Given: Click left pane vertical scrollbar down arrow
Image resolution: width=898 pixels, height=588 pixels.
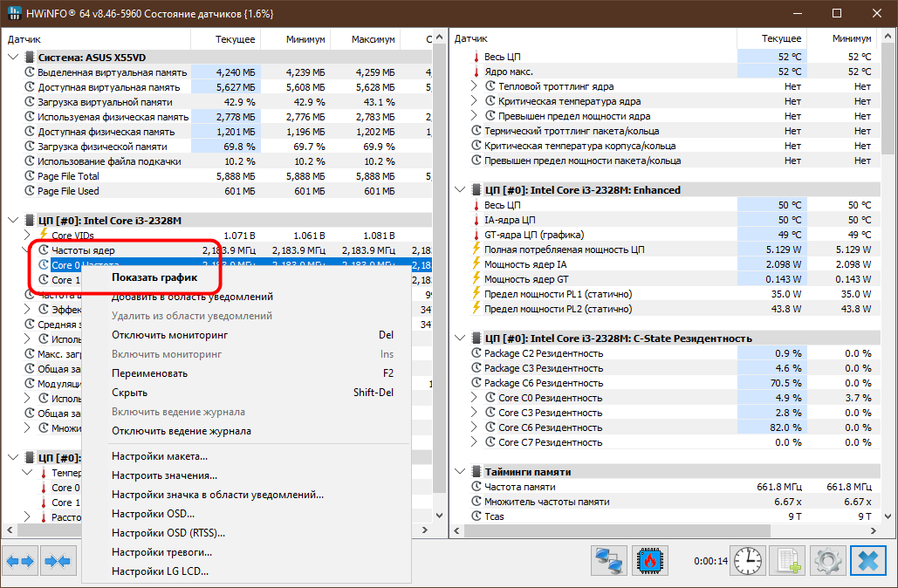Looking at the screenshot, I should (439, 516).
